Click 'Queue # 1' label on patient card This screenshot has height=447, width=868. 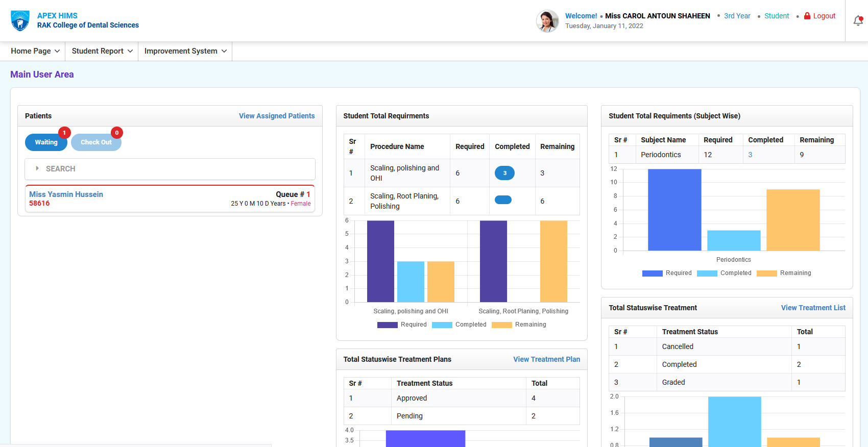pyautogui.click(x=293, y=194)
